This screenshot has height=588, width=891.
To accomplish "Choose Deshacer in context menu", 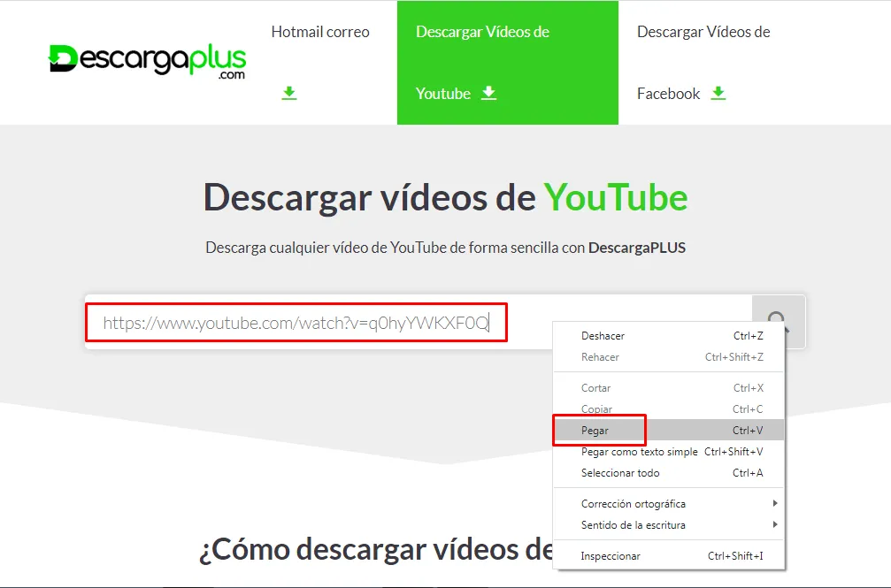I will pyautogui.click(x=669, y=336).
